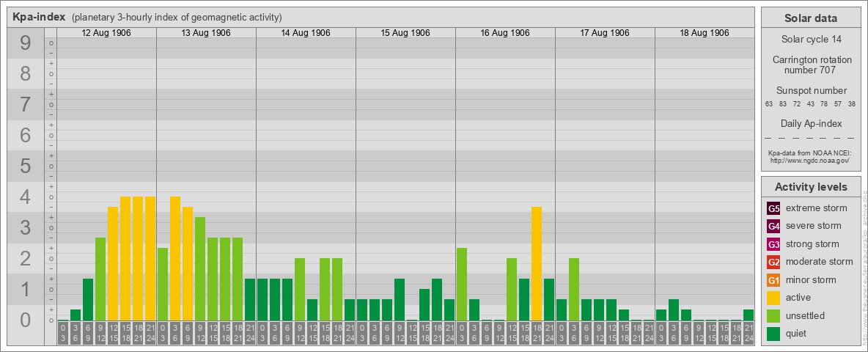Open the ngdc.noaa.gov URL text
The image size is (868, 352).
(x=811, y=160)
